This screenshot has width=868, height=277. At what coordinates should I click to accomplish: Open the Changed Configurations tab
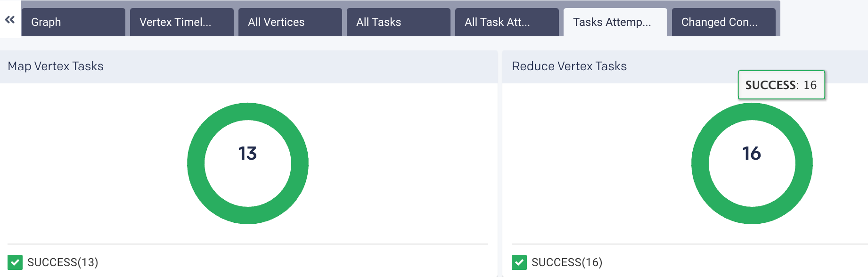pos(724,22)
